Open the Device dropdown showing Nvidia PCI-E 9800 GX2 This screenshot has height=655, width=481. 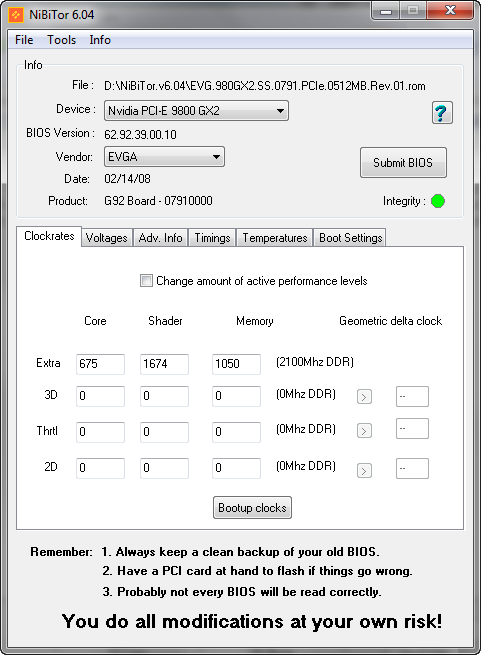coord(196,111)
